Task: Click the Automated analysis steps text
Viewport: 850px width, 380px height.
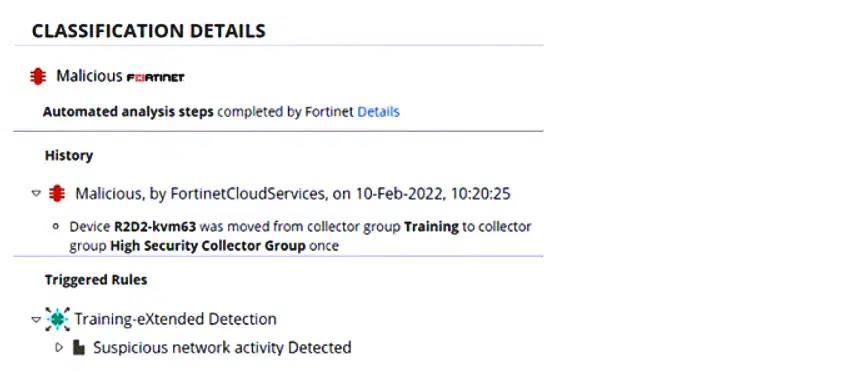Action: coord(128,112)
